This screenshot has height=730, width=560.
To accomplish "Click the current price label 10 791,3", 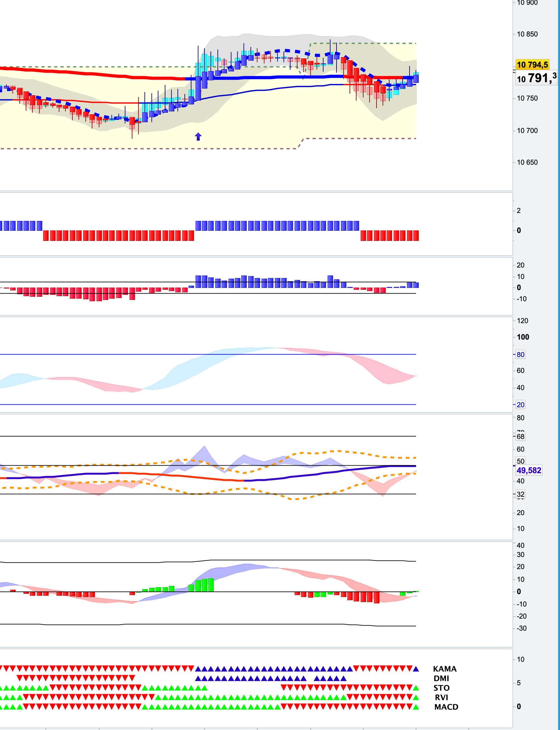I will point(536,78).
